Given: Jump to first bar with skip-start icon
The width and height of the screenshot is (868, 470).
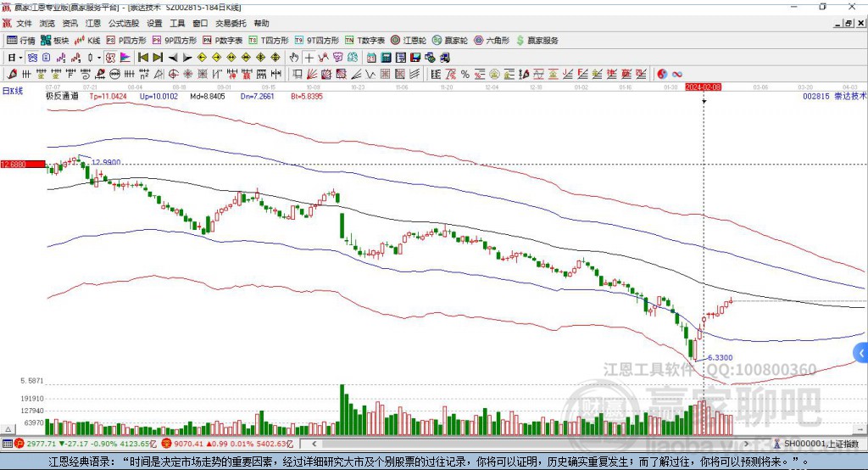Looking at the screenshot, I should [142, 58].
